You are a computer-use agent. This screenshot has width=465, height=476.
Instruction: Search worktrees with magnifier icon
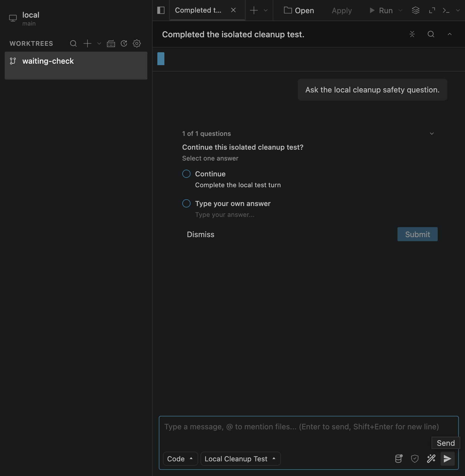click(73, 43)
